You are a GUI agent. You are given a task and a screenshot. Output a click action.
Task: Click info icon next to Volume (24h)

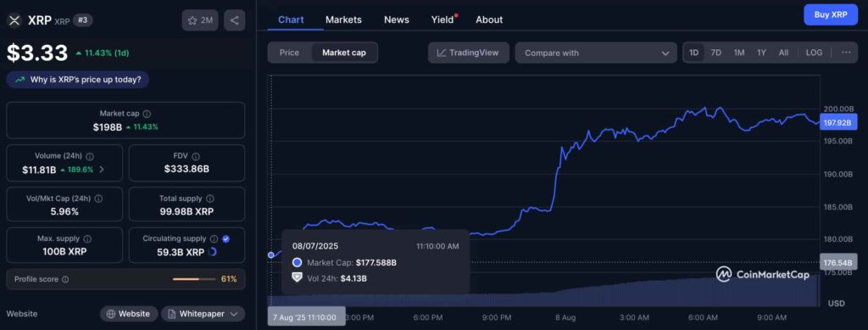pyautogui.click(x=90, y=157)
